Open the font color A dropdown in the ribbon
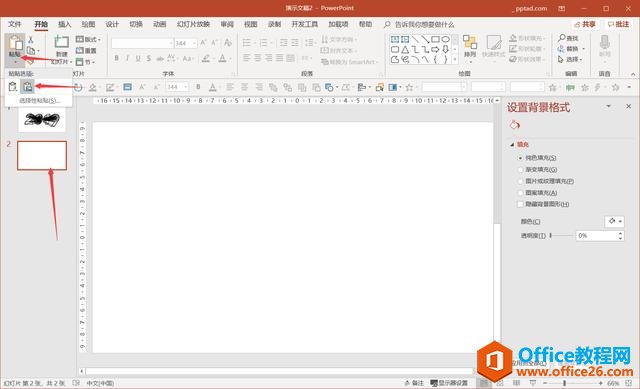This screenshot has width=640, height=389. (231, 59)
